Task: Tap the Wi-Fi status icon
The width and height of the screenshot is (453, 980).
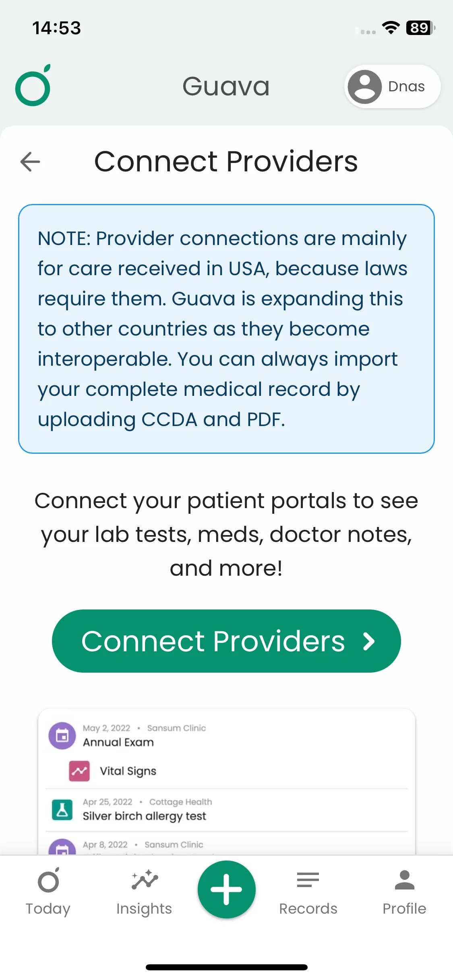Action: [391, 28]
